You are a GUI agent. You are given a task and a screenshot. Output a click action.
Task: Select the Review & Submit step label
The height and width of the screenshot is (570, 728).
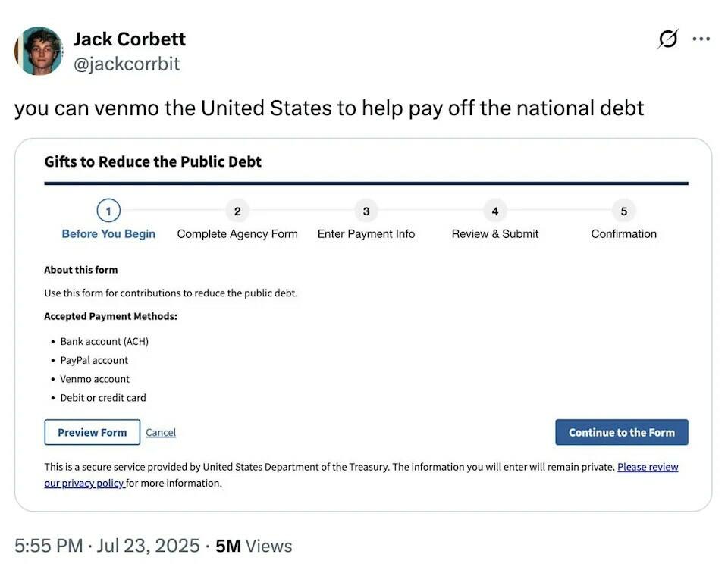tap(495, 234)
